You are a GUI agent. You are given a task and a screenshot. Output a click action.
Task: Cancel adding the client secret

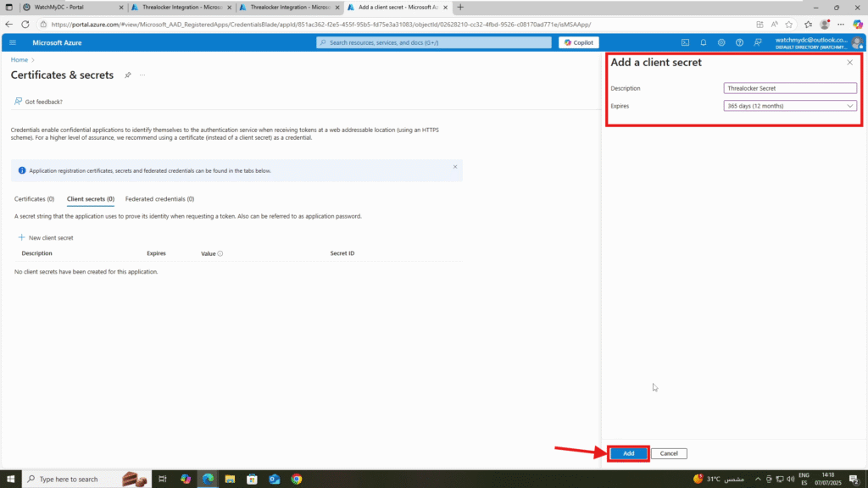click(669, 453)
